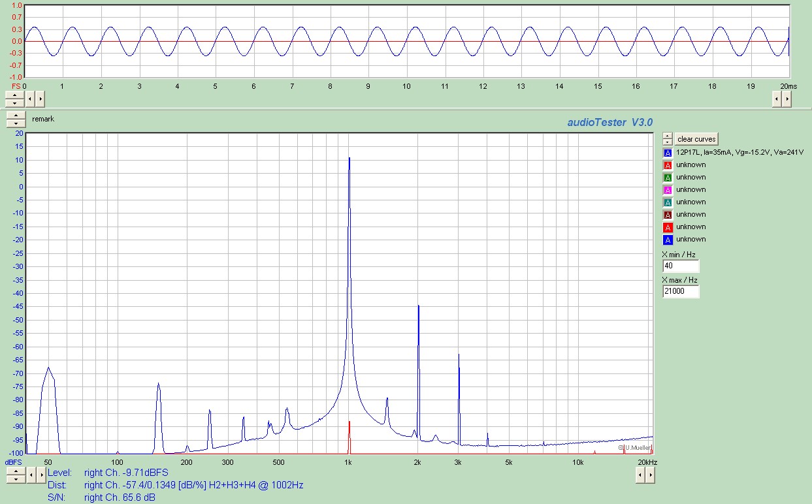Click the curve label '12P17L, Ia=35mA, Vg=-15.2V, Va=241V'
The height and width of the screenshot is (504, 812).
click(739, 153)
